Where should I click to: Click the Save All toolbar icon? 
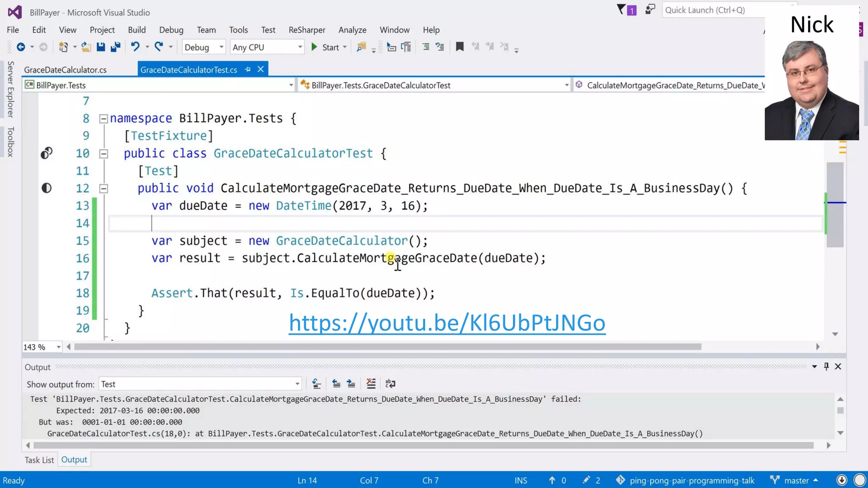coord(115,47)
